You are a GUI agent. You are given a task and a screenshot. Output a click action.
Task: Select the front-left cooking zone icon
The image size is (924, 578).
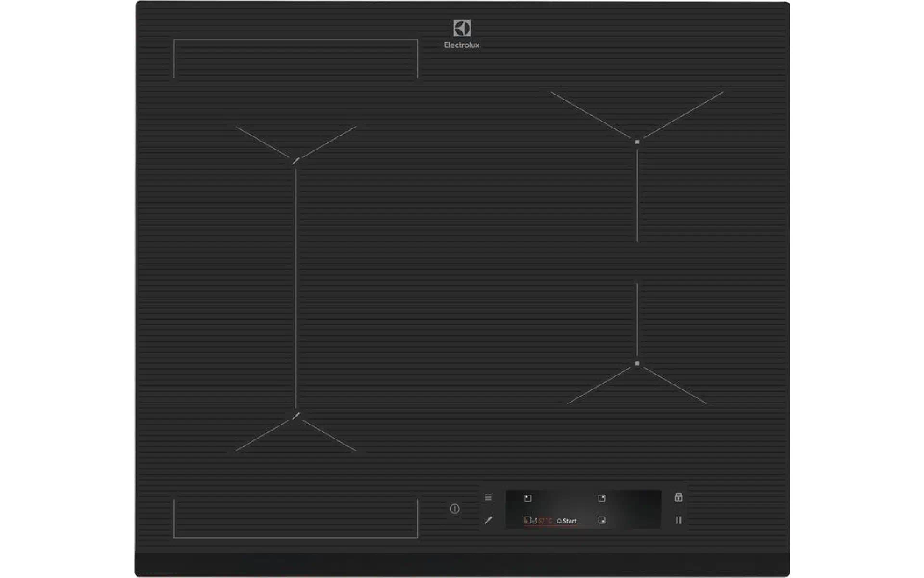(527, 520)
